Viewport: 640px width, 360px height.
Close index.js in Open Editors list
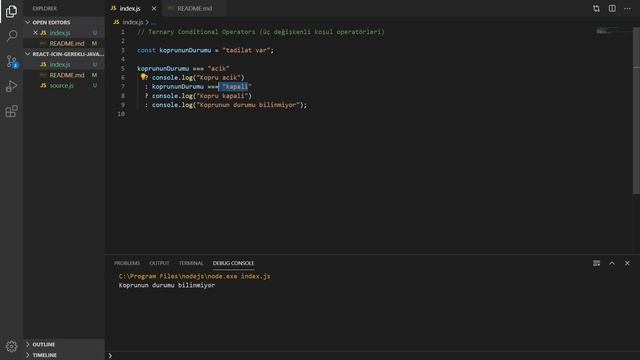click(36, 33)
